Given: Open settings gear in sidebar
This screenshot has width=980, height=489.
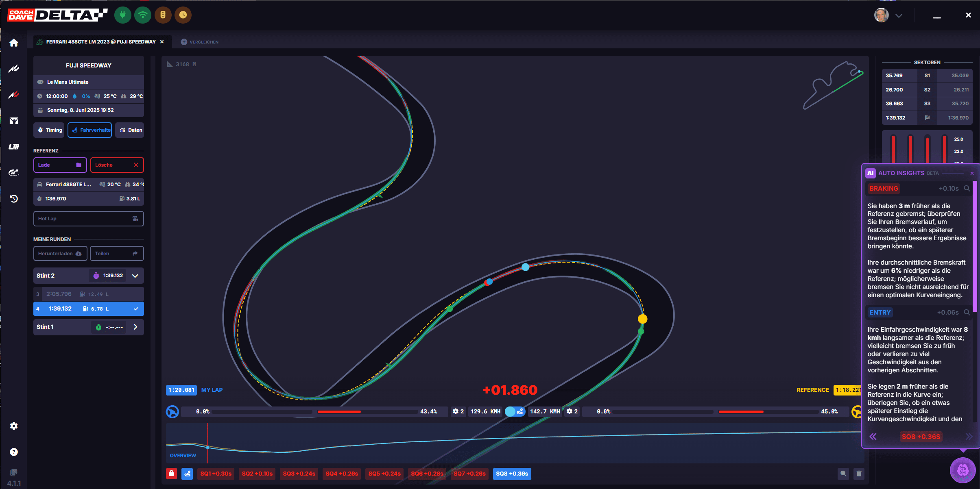Looking at the screenshot, I should tap(14, 426).
